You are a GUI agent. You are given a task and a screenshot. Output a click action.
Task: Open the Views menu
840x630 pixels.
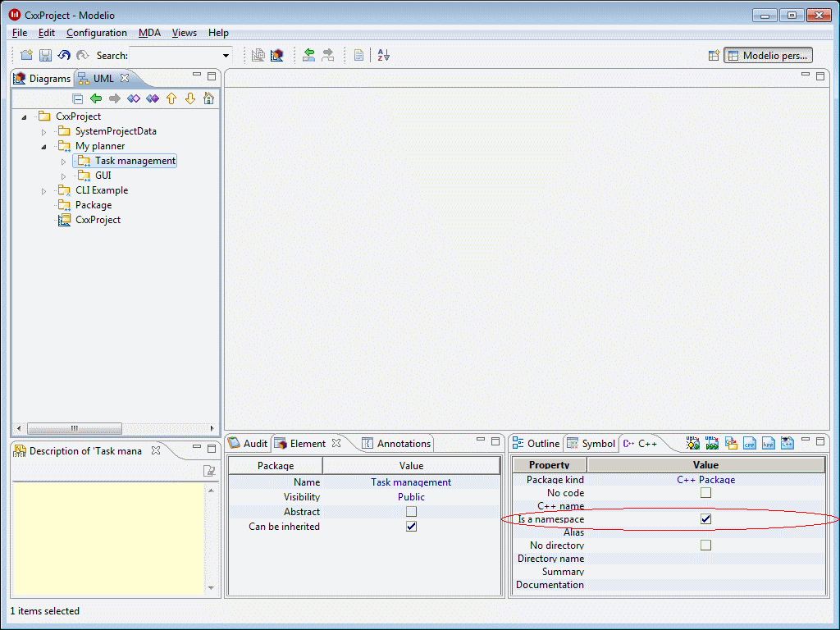pos(185,33)
